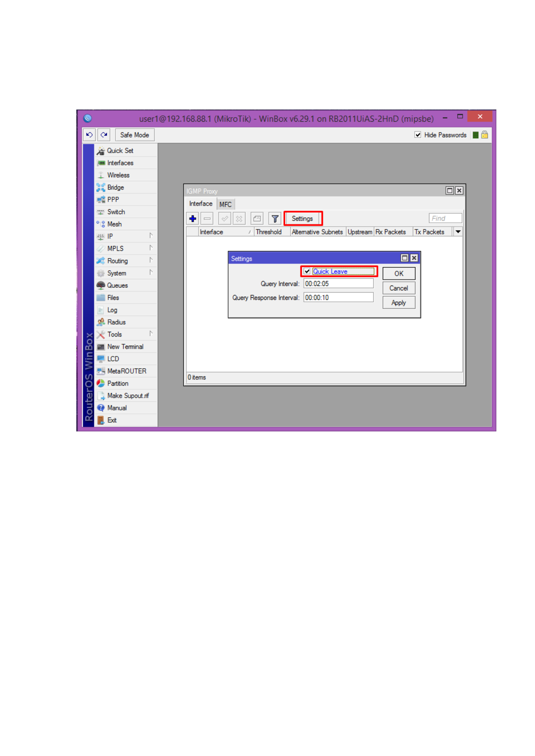This screenshot has height=756, width=535.
Task: Close the Settings dialog
Action: [414, 258]
